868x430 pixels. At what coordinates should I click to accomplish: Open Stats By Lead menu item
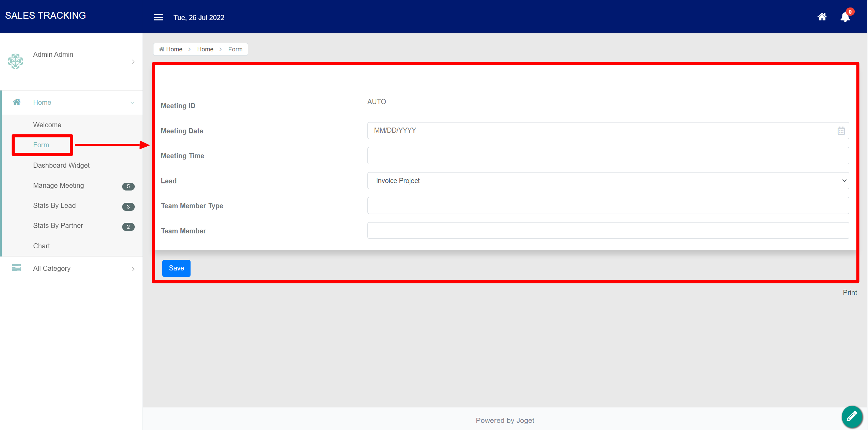54,205
